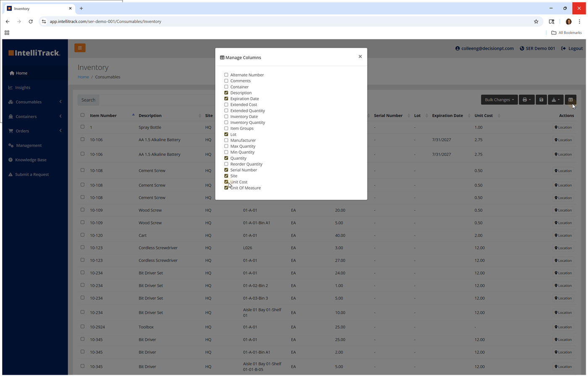Image resolution: width=588 pixels, height=377 pixels.
Task: Uncheck the Unit Of Measure checkbox
Action: coord(226,188)
